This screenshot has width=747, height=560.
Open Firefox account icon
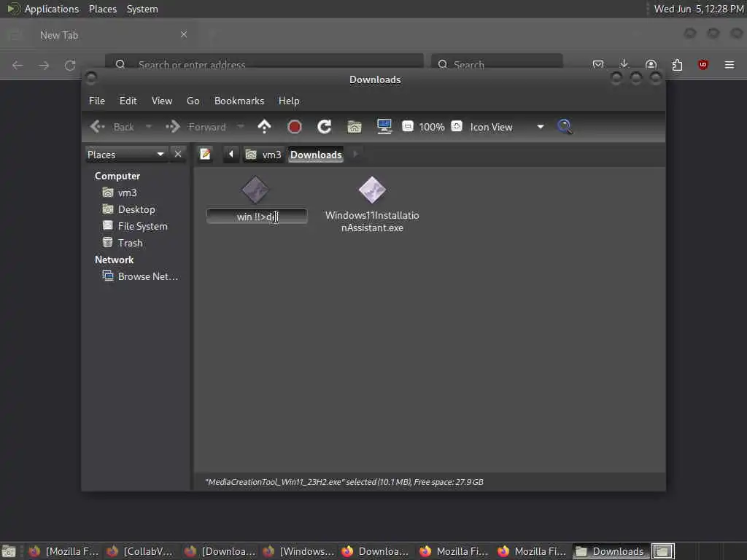651,64
